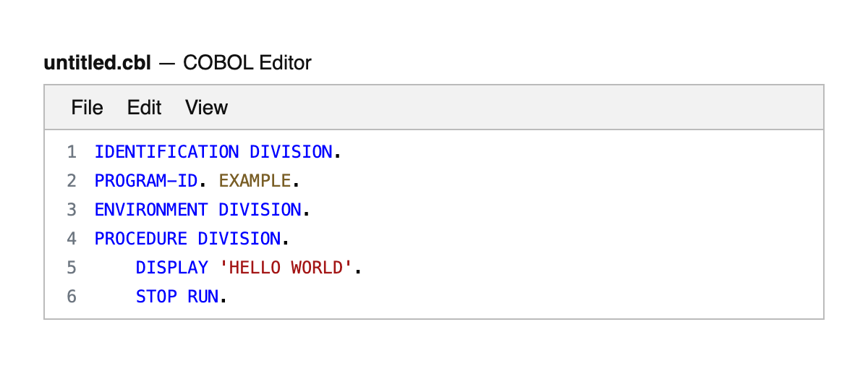Click line number 6 in the gutter
868x369 pixels.
[x=71, y=297]
